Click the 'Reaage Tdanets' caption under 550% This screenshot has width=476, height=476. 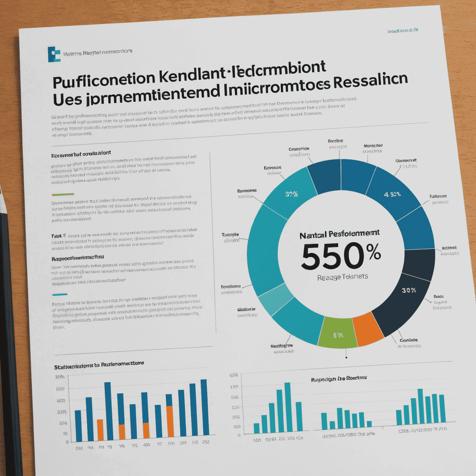[x=342, y=277]
